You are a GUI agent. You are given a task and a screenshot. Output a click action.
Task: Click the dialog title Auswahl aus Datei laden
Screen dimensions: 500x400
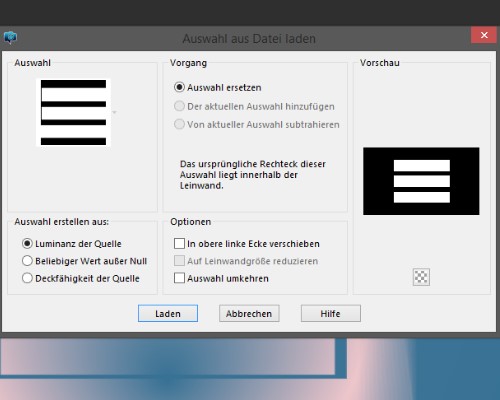pyautogui.click(x=249, y=39)
